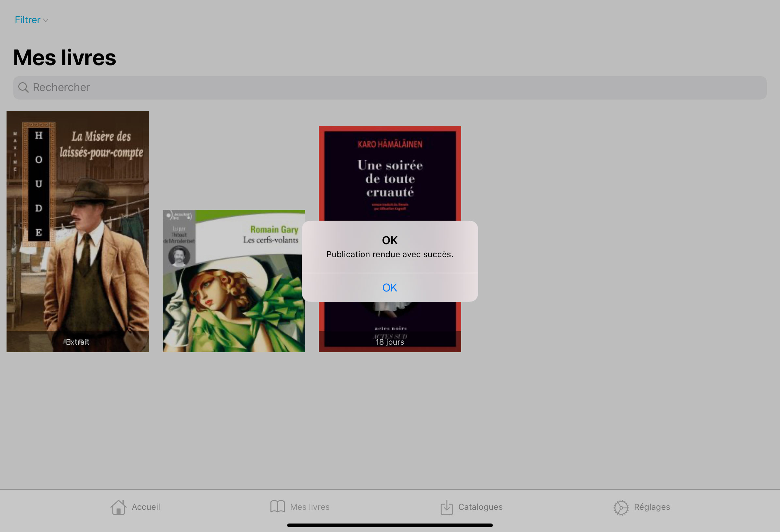
Task: Switch to the Catalogues tab
Action: pos(480,507)
